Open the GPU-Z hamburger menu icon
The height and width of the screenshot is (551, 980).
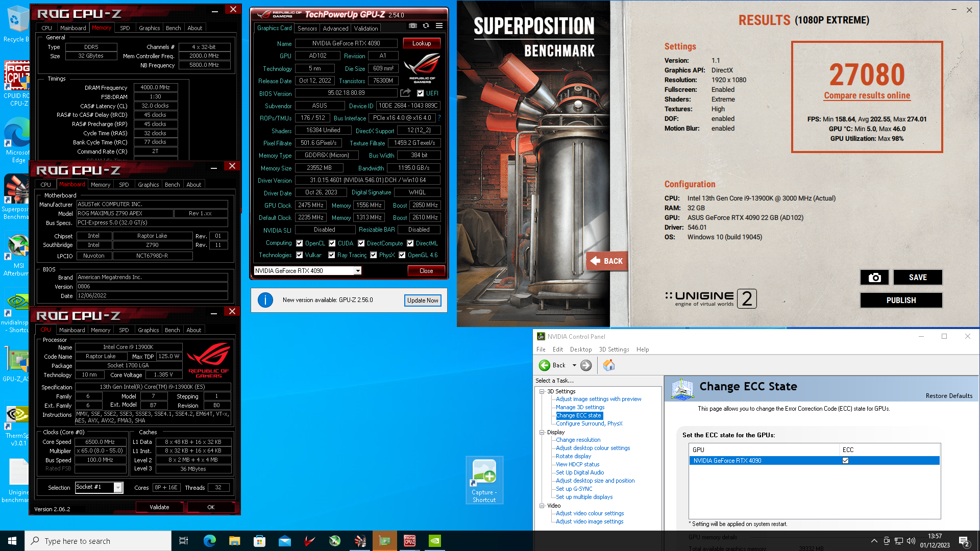(x=439, y=26)
